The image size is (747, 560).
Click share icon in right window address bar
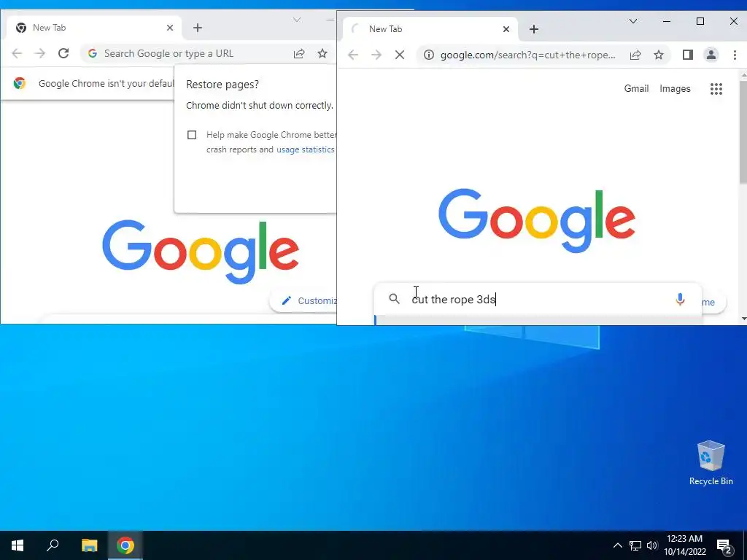point(635,55)
